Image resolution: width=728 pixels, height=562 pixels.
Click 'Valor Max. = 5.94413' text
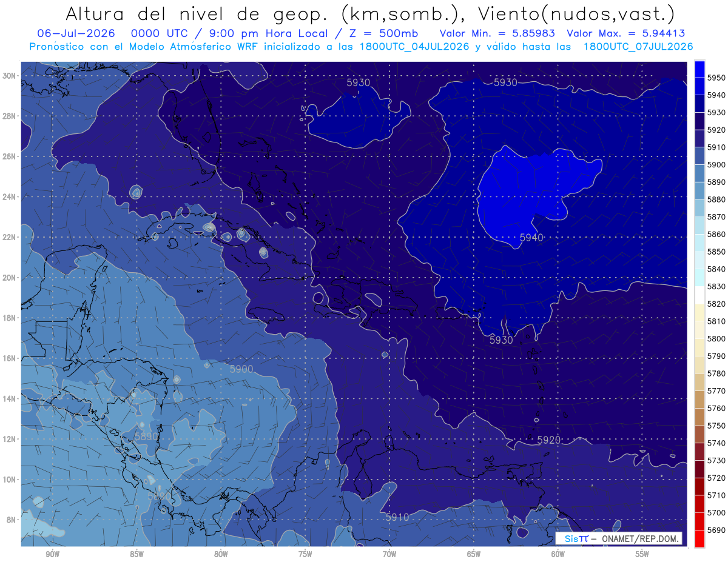626,33
